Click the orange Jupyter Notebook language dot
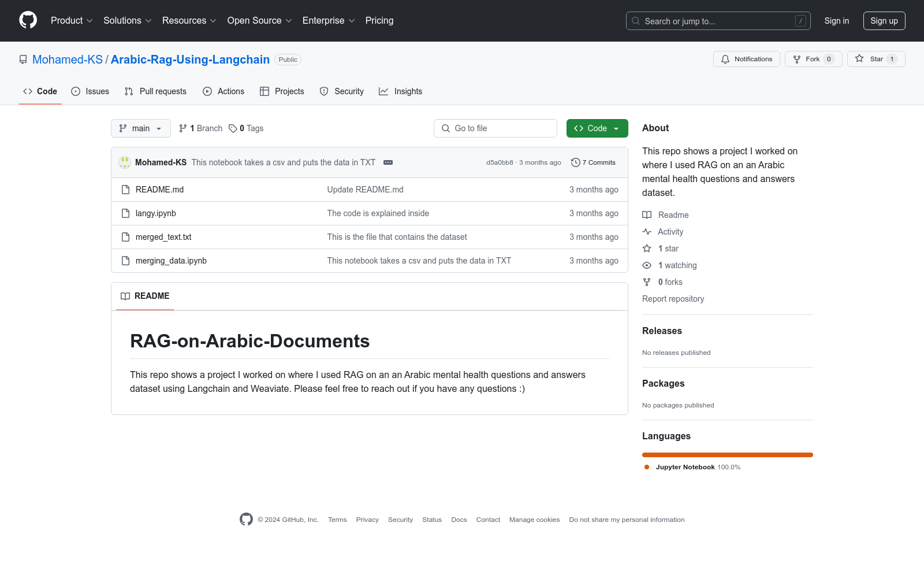The width and height of the screenshot is (924, 578). pyautogui.click(x=647, y=467)
